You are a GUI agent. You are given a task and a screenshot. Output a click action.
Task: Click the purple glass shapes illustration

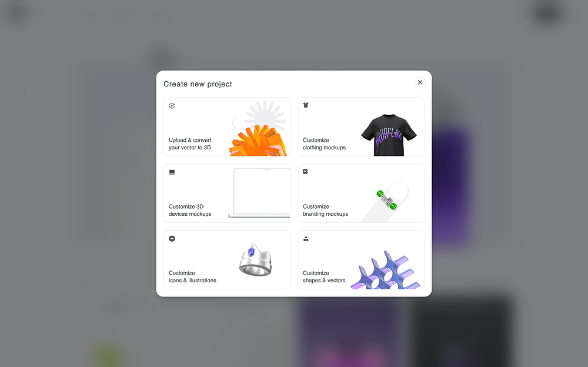[x=386, y=270]
